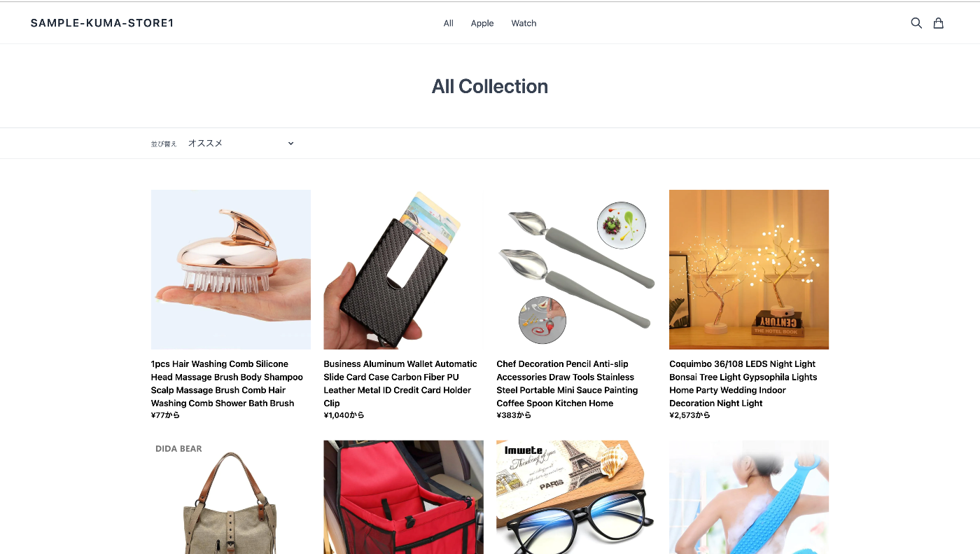View the sauce painting spoons image
The width and height of the screenshot is (980, 554).
click(576, 270)
